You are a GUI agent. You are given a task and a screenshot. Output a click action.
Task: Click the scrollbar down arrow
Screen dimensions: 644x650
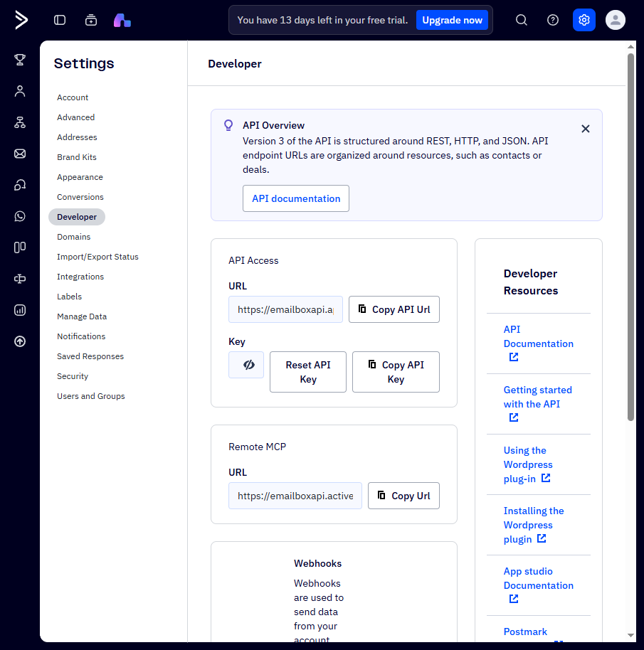(x=630, y=635)
